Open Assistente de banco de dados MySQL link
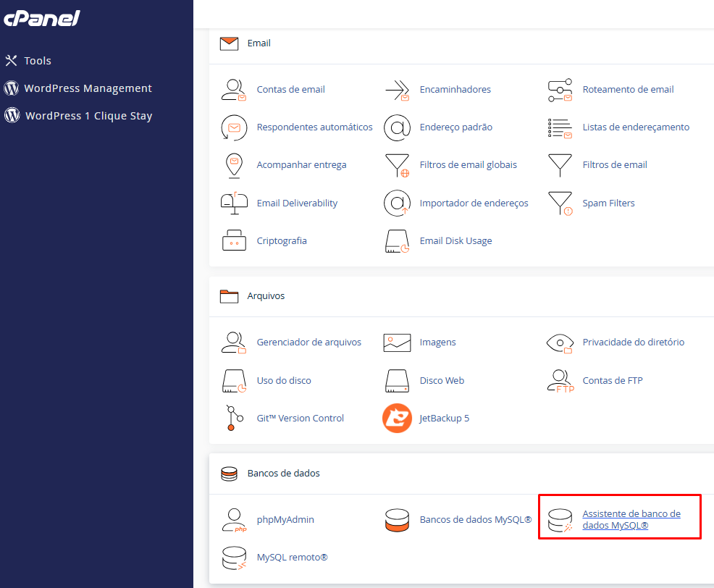The height and width of the screenshot is (588, 714). pyautogui.click(x=631, y=519)
